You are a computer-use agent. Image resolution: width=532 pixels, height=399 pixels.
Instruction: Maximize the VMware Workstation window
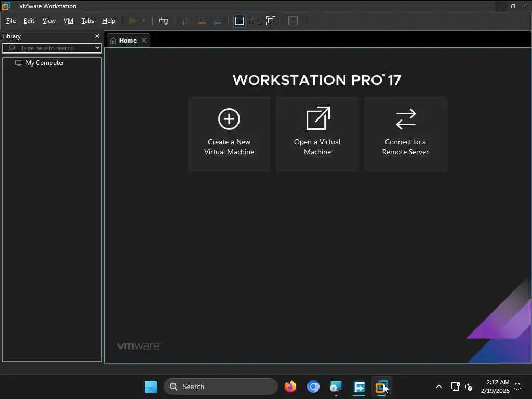pos(513,6)
